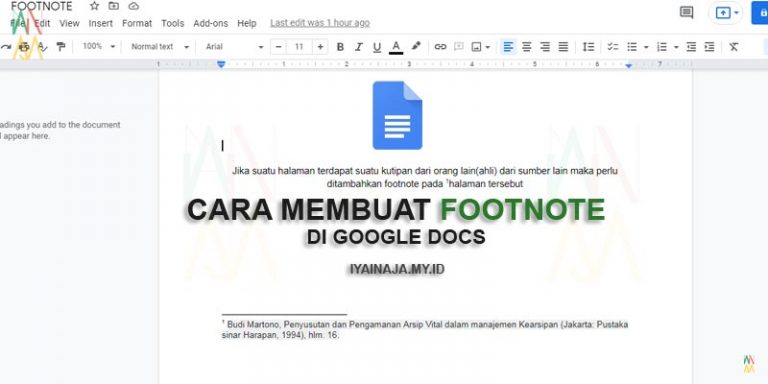
Task: Open the Add-ons menu
Action: click(211, 23)
